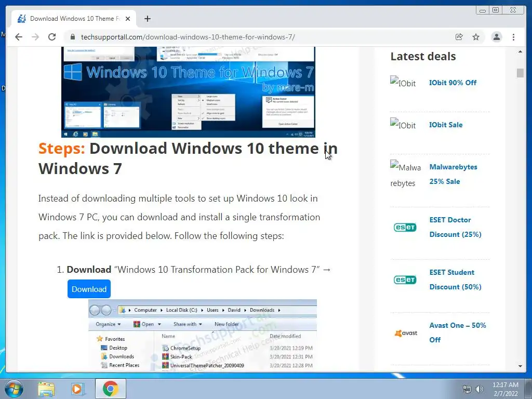Open ESET Student Discount (50%) link
Image resolution: width=532 pixels, height=399 pixels.
coord(455,280)
